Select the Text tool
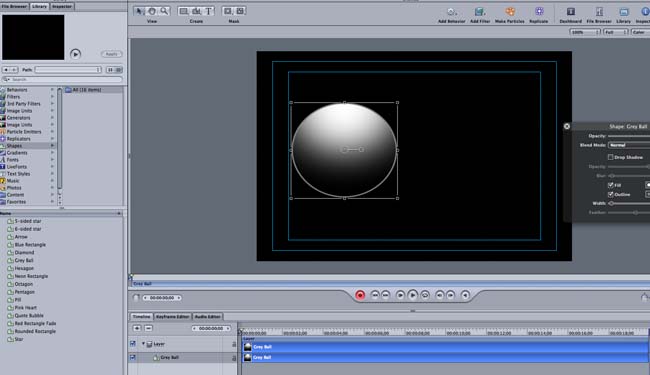Viewport: 650px width, 375px height. coord(209,11)
